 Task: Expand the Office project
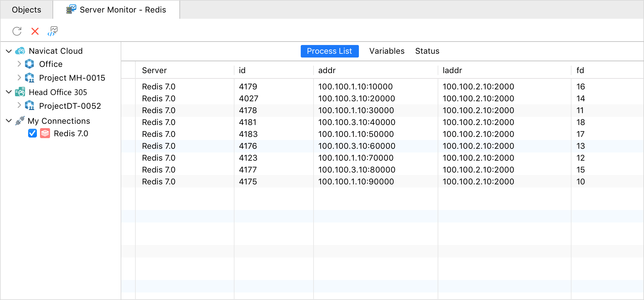19,64
